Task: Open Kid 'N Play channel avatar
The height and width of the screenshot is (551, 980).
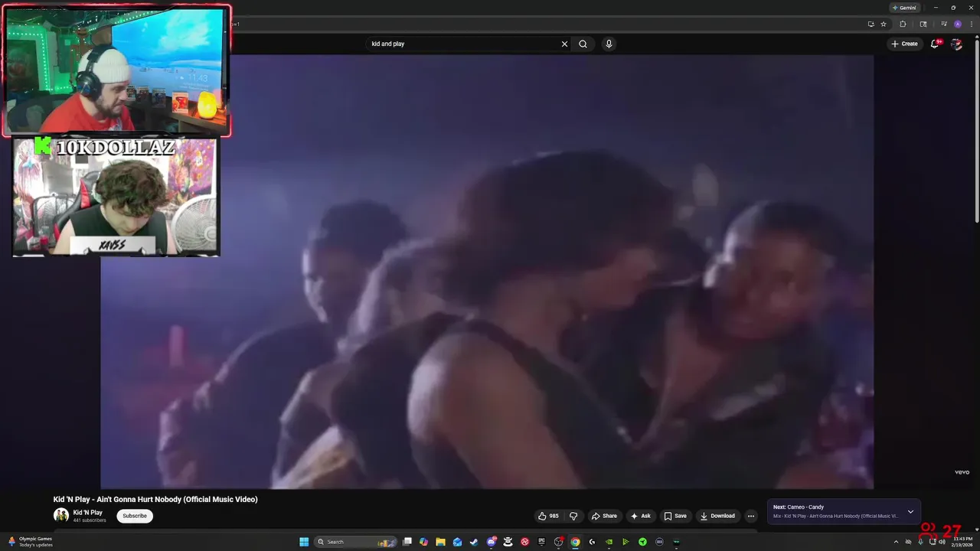Action: [x=61, y=516]
